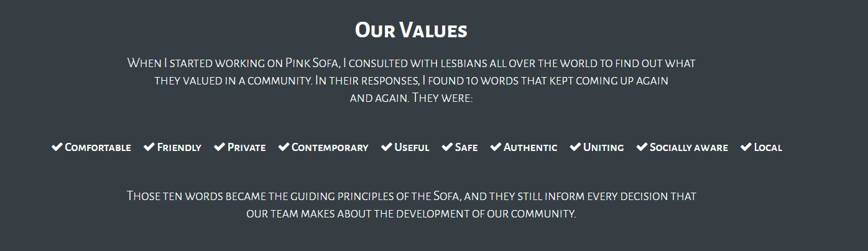Click the checkmark icon beside Safe
This screenshot has width=868, height=251.
pyautogui.click(x=447, y=147)
